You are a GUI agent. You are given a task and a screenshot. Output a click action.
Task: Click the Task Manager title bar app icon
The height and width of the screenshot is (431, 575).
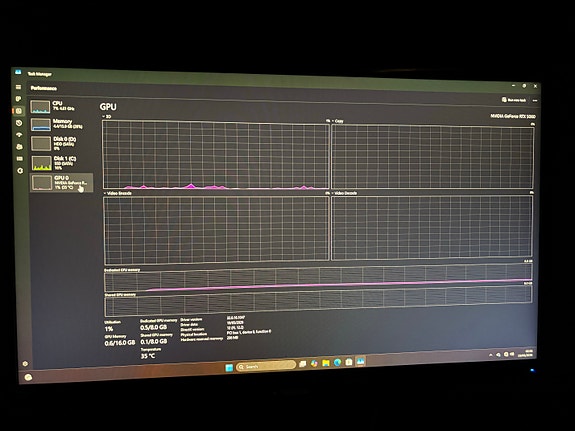coord(18,72)
